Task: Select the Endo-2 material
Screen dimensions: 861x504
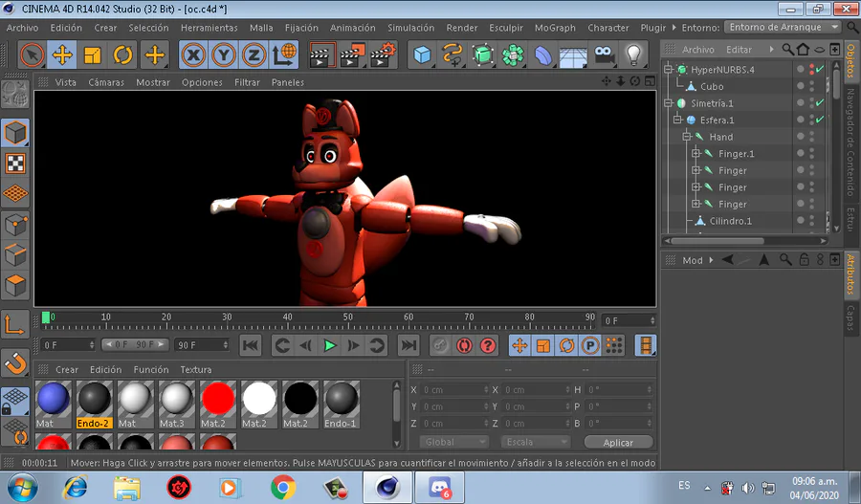Action: coord(95,405)
